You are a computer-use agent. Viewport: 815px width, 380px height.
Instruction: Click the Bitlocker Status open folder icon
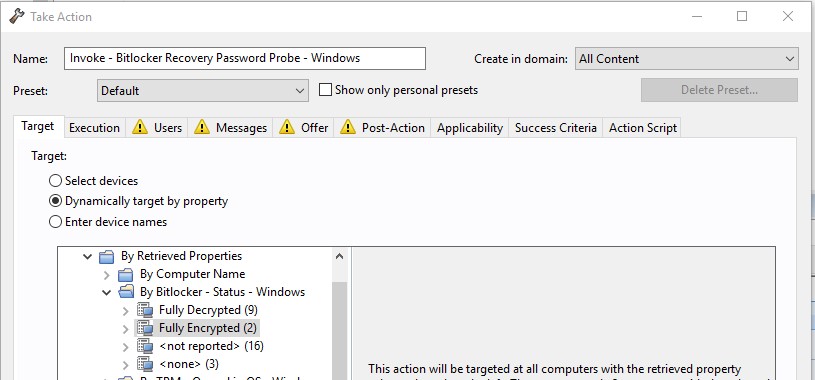(125, 292)
